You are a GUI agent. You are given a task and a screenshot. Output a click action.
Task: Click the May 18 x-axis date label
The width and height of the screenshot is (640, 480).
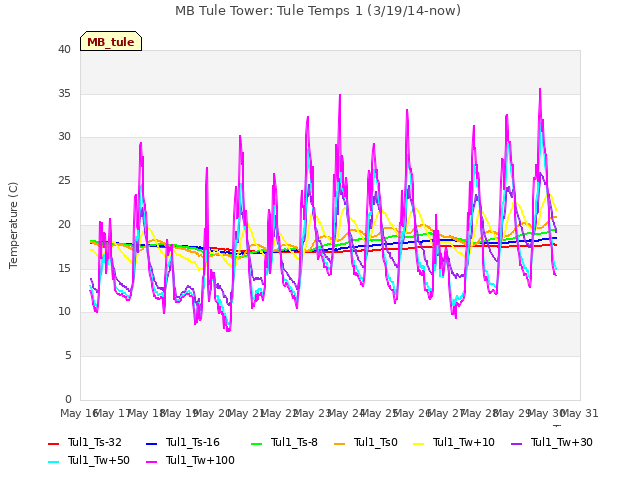[x=146, y=413]
